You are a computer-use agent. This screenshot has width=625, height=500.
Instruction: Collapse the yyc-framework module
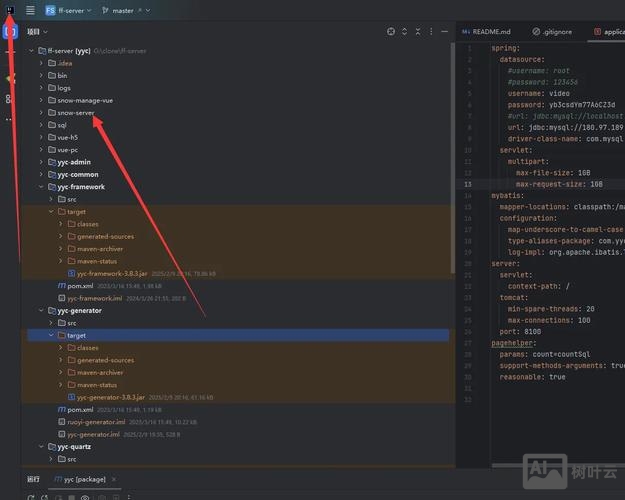[41, 187]
